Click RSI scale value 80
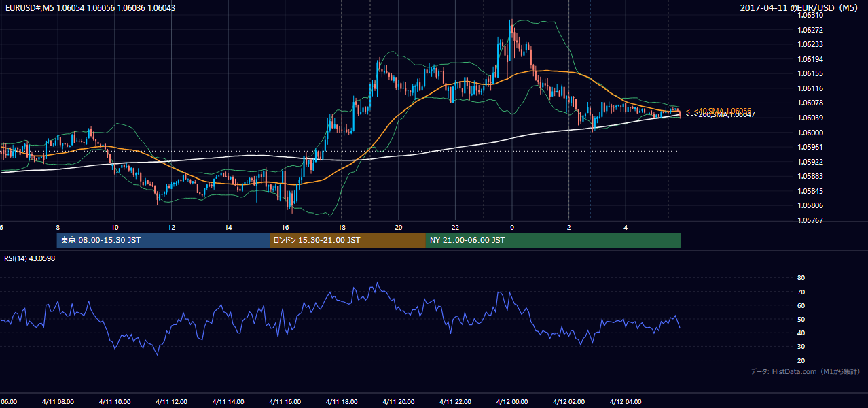The image size is (868, 408). click(801, 278)
